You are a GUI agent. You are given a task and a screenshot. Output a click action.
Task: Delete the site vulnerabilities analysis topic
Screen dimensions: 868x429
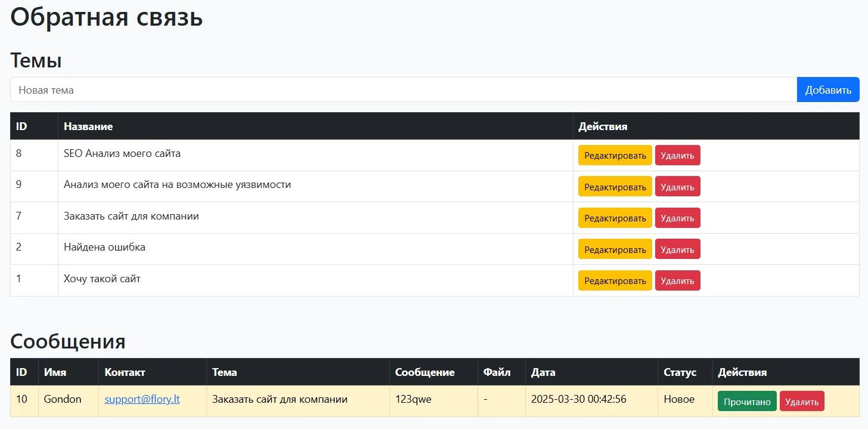[677, 187]
